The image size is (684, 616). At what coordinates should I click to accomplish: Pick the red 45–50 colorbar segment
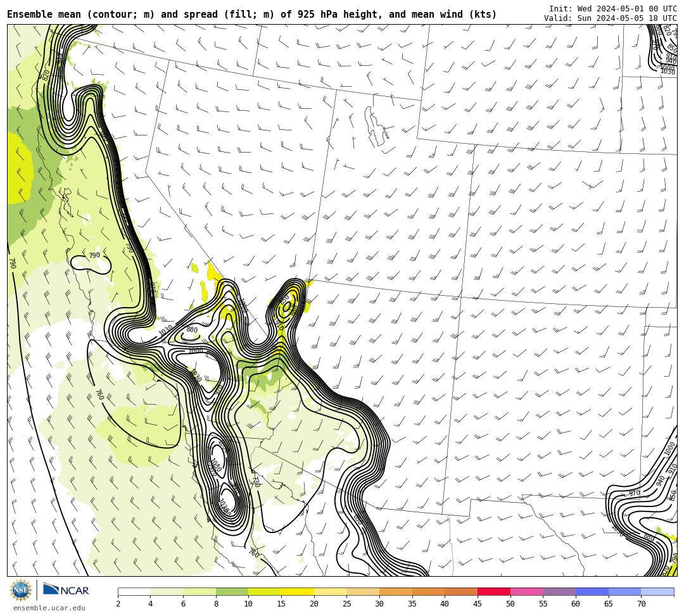(x=494, y=591)
